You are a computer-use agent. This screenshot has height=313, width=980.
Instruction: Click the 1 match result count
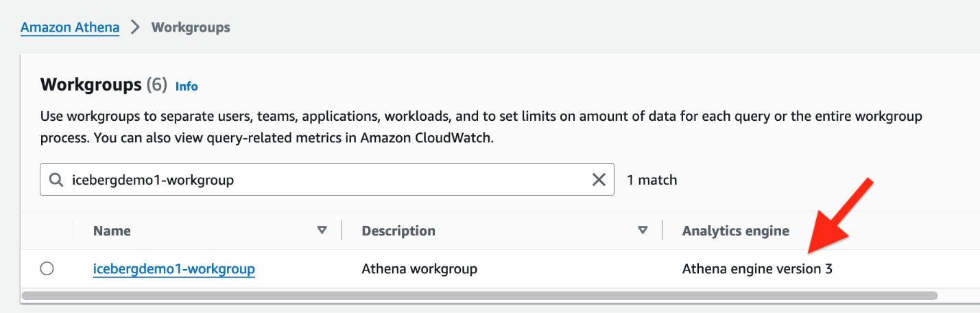tap(652, 180)
